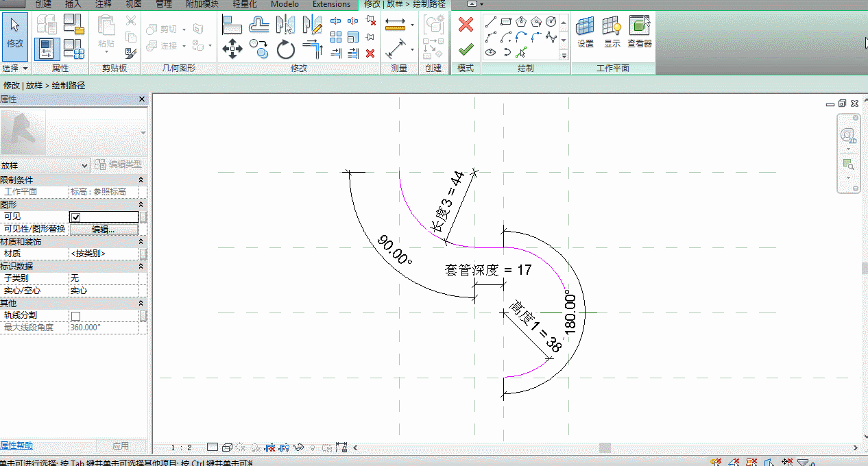Image resolution: width=868 pixels, height=466 pixels.
Task: Expand the draw tools gallery
Action: [x=564, y=56]
